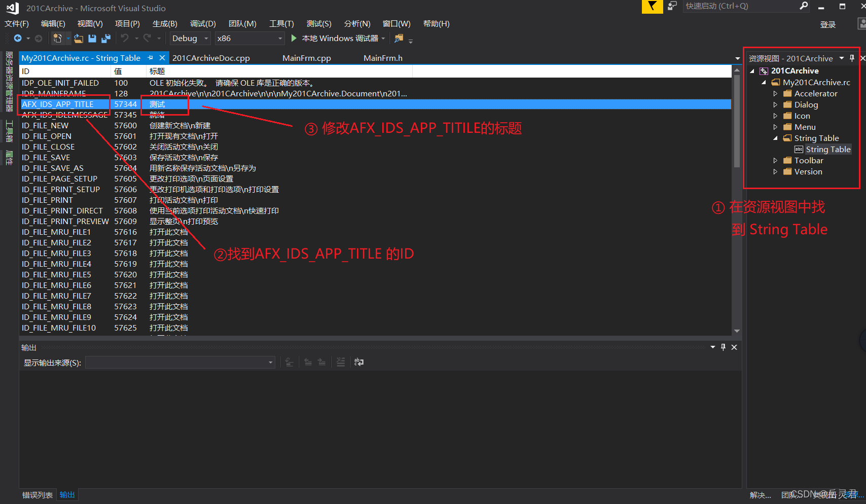Click the Navigate Forward arrow icon
Image resolution: width=866 pixels, height=504 pixels.
(x=39, y=39)
